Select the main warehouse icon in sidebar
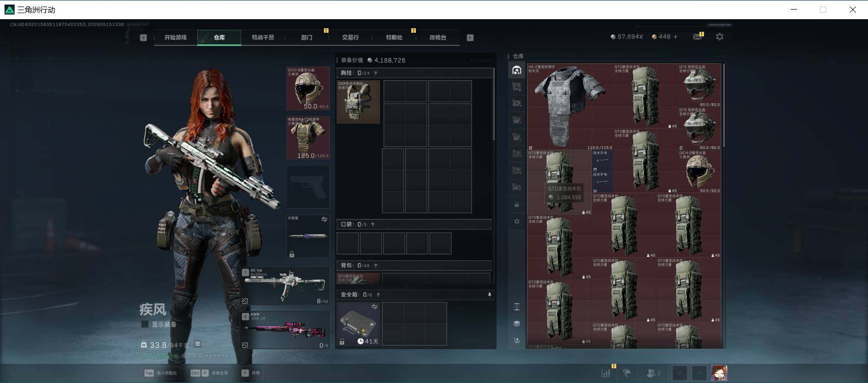Screen dimensions: 868x383 click(x=516, y=70)
